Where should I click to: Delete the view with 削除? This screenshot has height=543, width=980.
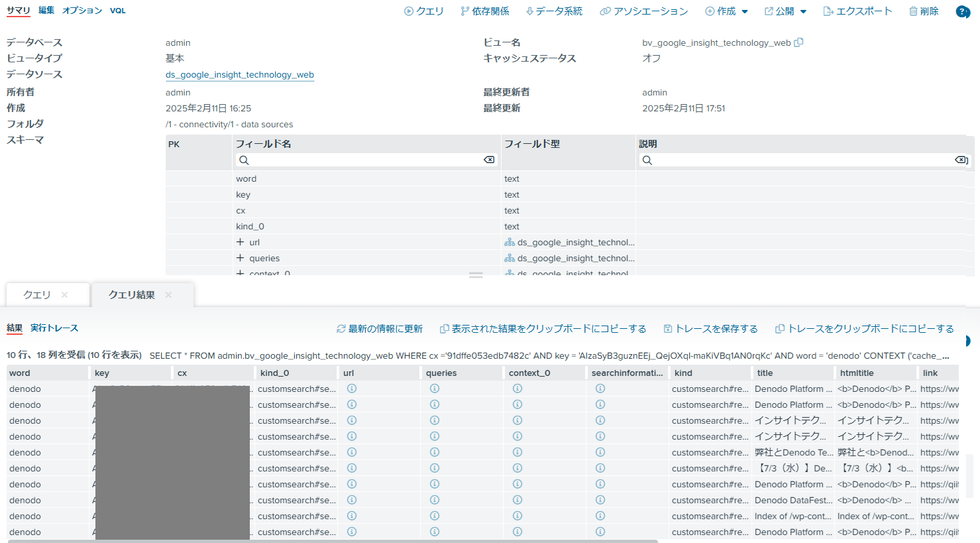[924, 11]
